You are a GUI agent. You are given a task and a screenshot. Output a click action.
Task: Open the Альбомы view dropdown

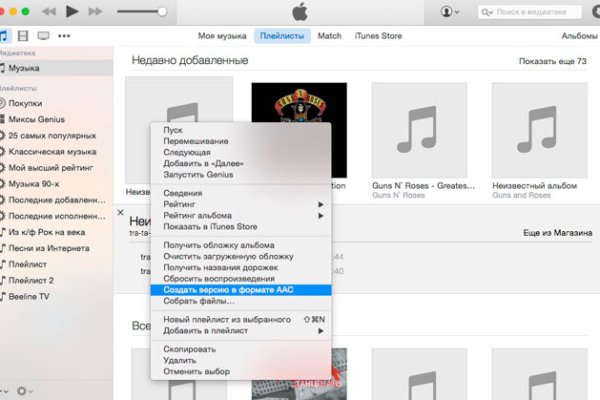click(x=579, y=36)
